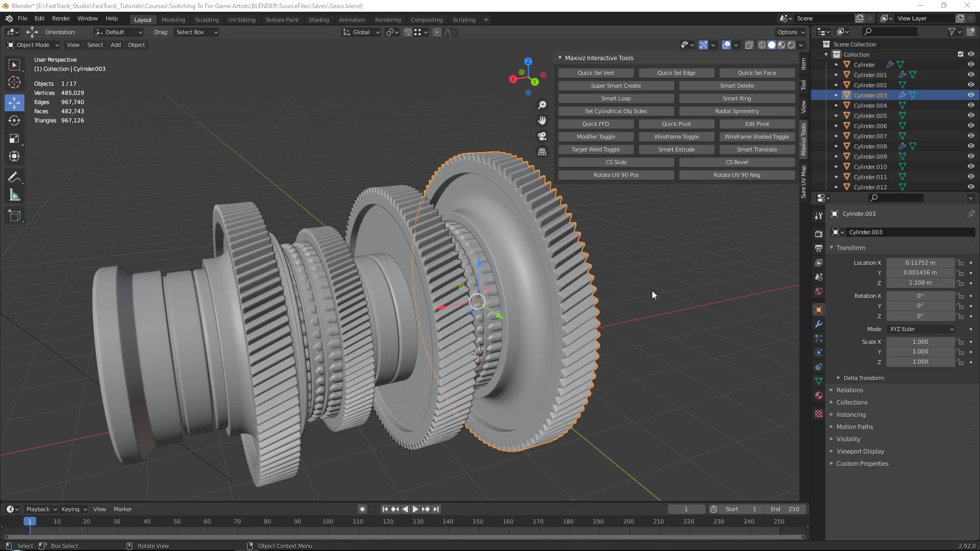Click the pan view hand icon
Image resolution: width=980 pixels, height=551 pixels.
coord(542,120)
